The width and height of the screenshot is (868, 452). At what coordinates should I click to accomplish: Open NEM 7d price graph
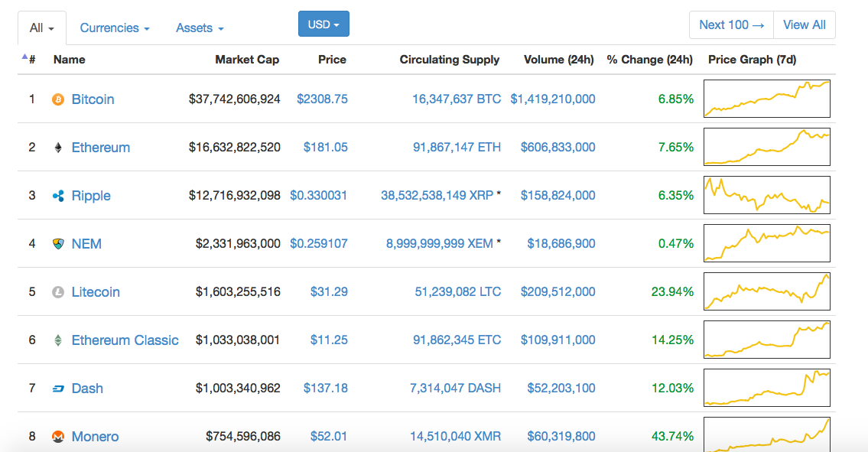pyautogui.click(x=767, y=243)
